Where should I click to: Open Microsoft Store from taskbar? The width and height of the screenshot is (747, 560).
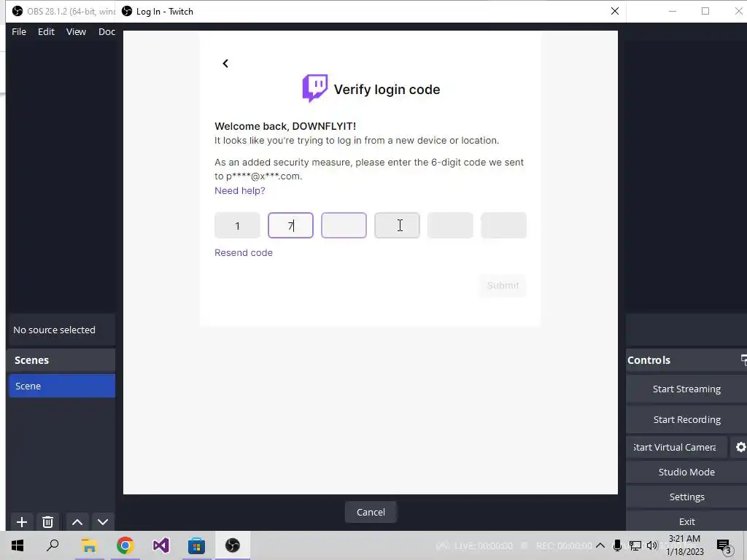coord(196,545)
